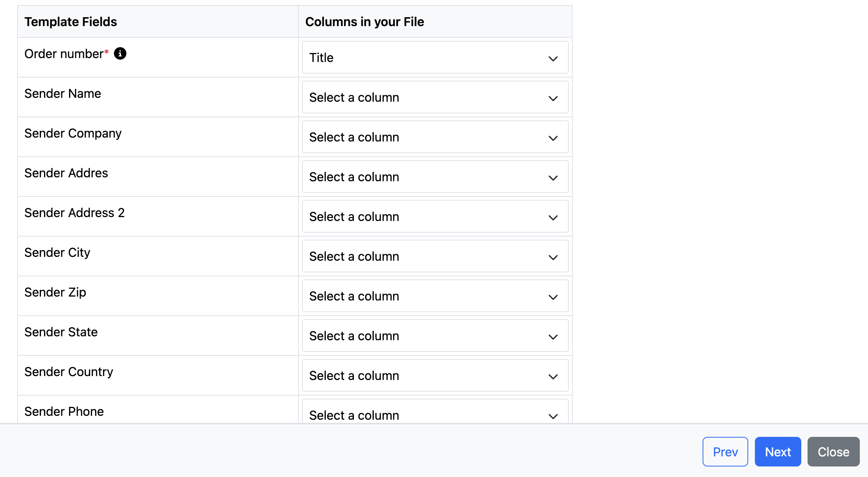Click the Sender Name field label
This screenshot has height=477, width=868.
63,94
